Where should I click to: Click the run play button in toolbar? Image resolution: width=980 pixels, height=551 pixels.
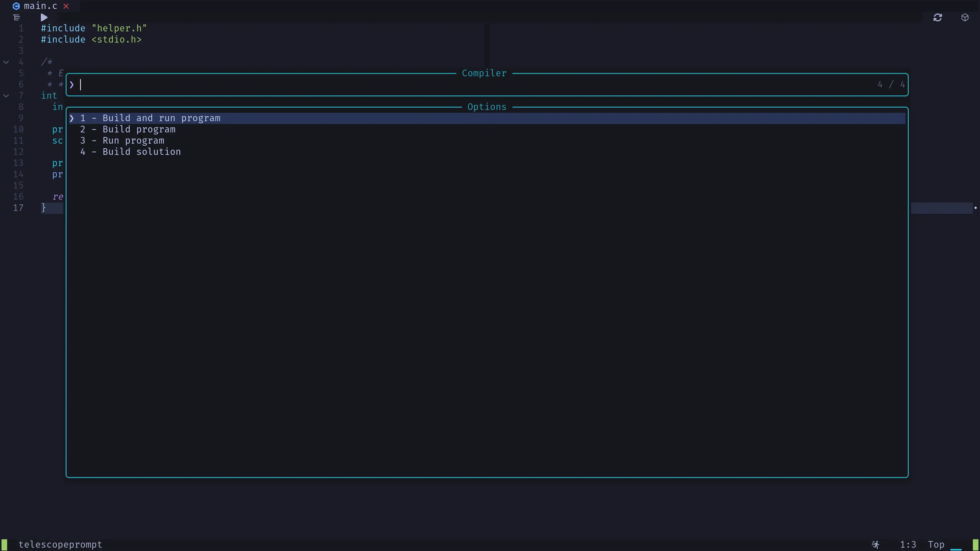[44, 18]
